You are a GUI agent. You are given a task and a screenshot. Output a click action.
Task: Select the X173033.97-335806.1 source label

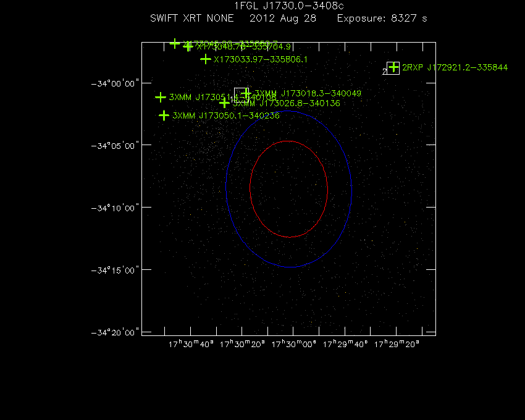(x=261, y=59)
